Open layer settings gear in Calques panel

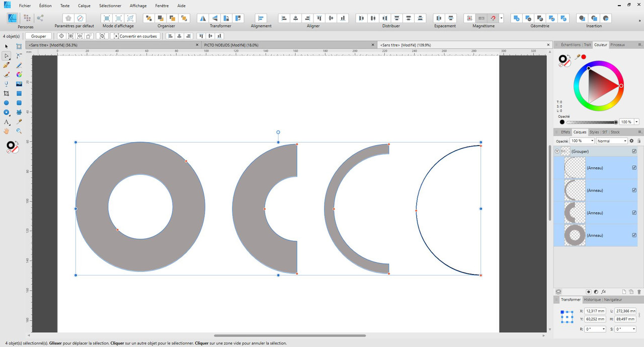[x=631, y=141]
